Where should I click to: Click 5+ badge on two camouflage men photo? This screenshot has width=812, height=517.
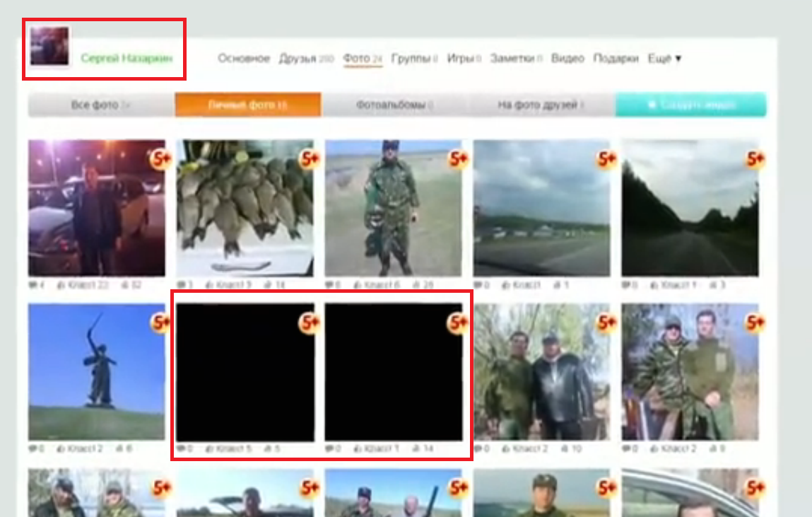point(755,323)
